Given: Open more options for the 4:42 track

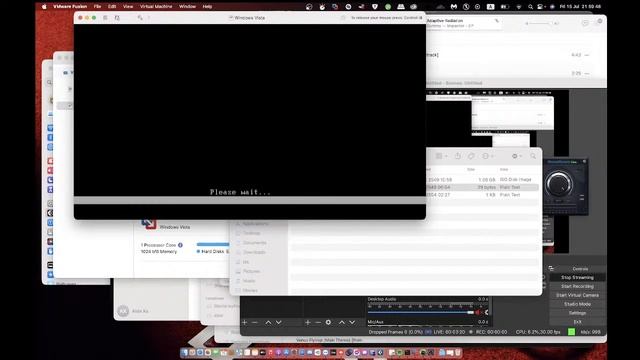Looking at the screenshot, I should click(x=587, y=55).
